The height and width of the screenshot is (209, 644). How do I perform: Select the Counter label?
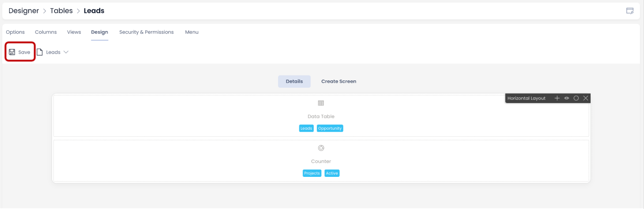click(321, 162)
